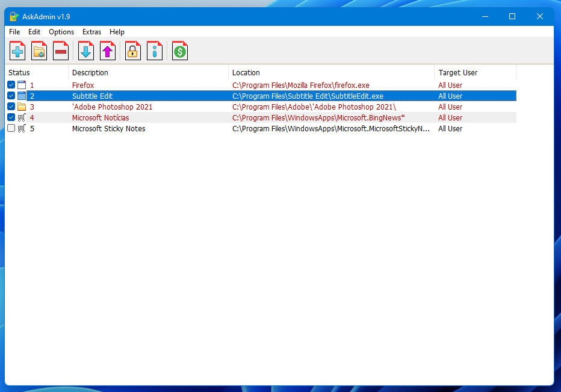Click row number 5 in the list
561x392 pixels.
32,128
